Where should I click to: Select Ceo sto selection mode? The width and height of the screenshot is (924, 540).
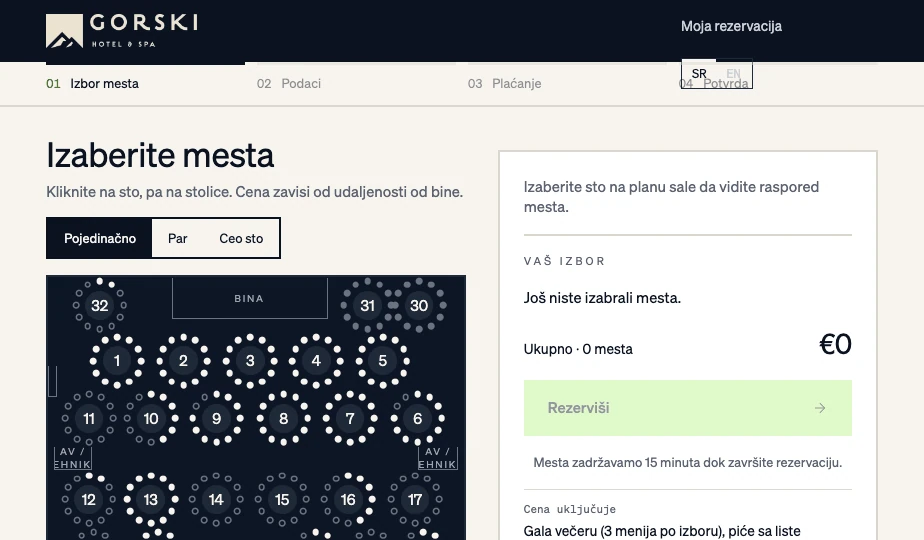(x=241, y=238)
